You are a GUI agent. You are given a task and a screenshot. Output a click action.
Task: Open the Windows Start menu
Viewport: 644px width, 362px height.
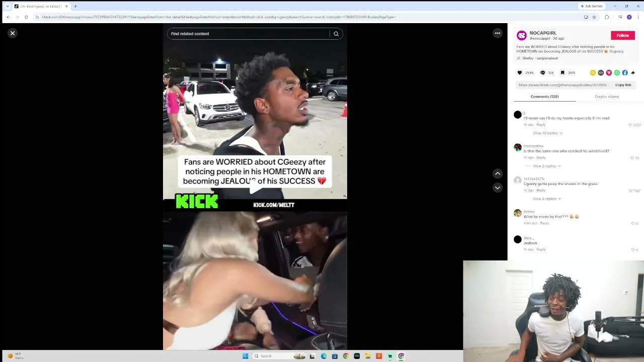pyautogui.click(x=245, y=356)
